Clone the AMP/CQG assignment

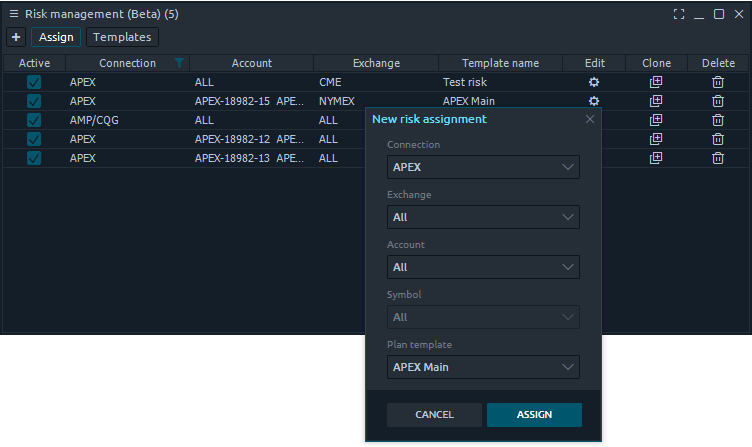[656, 120]
